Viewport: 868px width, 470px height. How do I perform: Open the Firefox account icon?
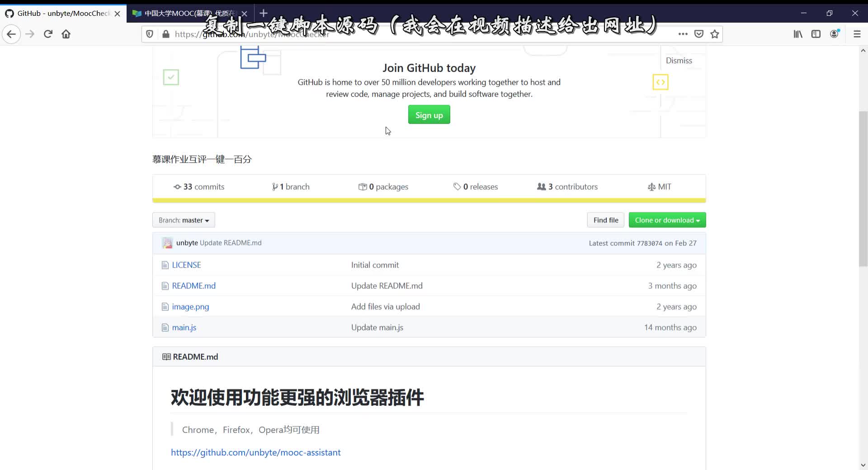835,34
